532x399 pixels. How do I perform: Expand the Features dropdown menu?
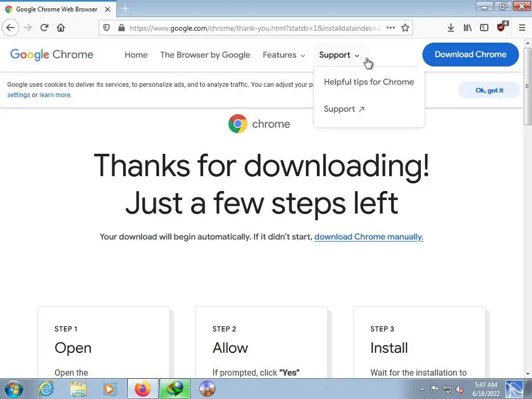tap(284, 55)
